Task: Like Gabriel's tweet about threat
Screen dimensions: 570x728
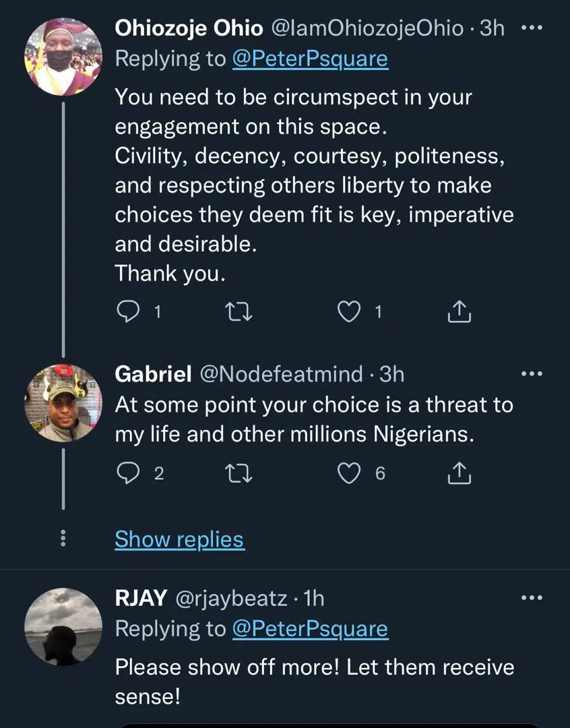Action: pyautogui.click(x=348, y=474)
